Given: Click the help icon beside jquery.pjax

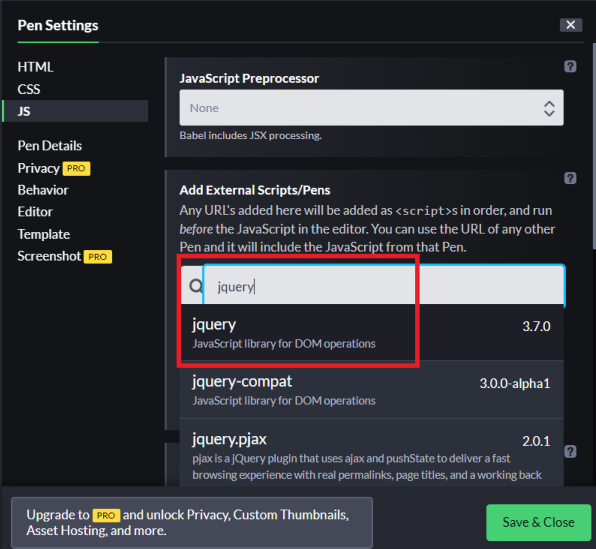Looking at the screenshot, I should click(x=570, y=451).
